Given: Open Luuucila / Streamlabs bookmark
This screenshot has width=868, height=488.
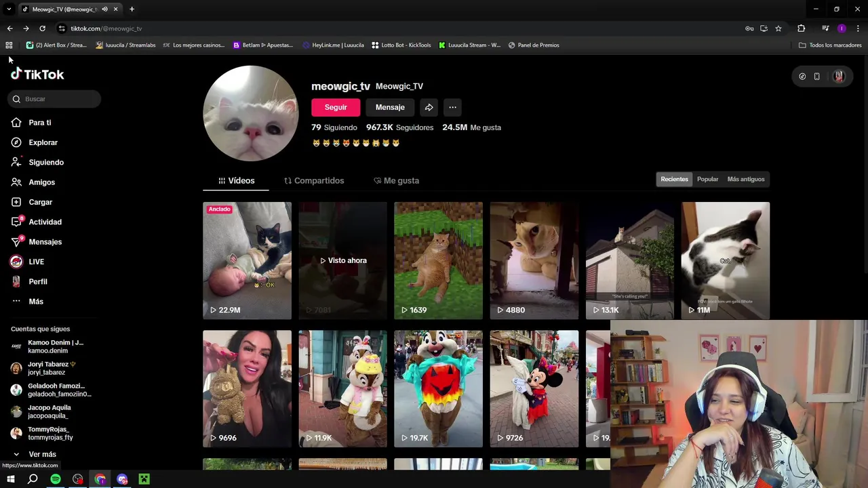Looking at the screenshot, I should click(125, 45).
